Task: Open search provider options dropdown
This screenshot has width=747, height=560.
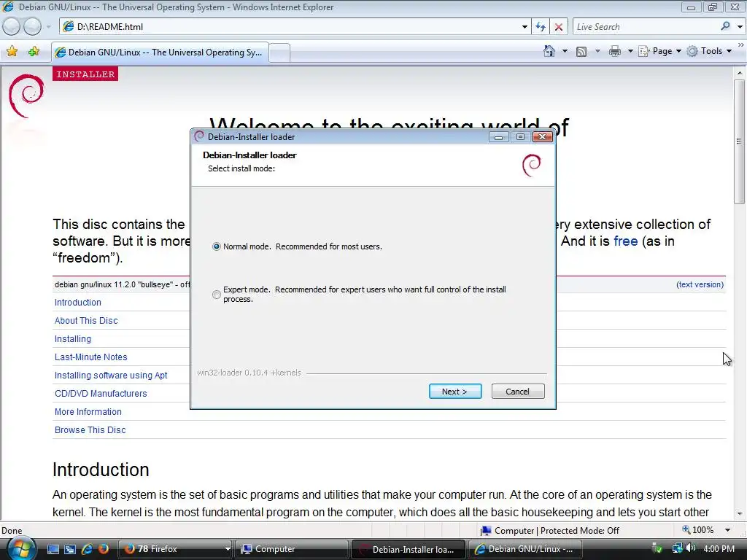Action: 740,27
